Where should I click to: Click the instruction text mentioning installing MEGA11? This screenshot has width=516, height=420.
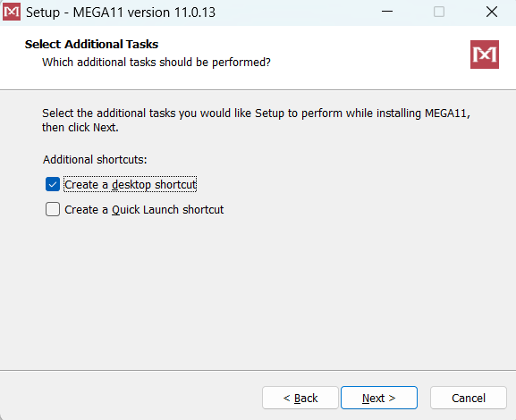coord(256,120)
